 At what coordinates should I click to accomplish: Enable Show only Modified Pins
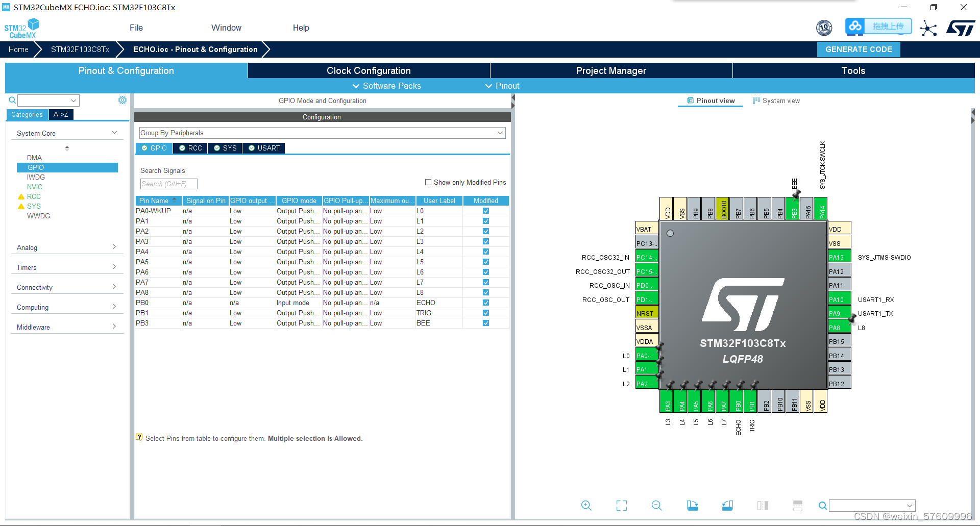pos(428,182)
